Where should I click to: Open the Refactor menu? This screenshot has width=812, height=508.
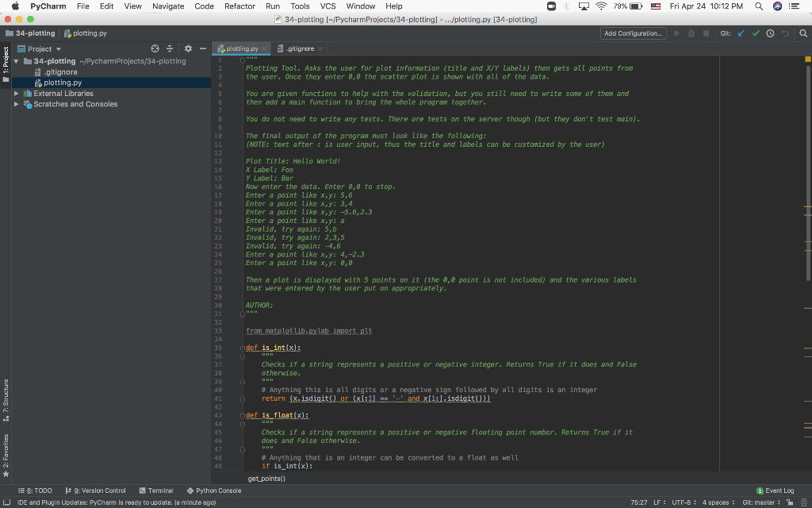[239, 6]
